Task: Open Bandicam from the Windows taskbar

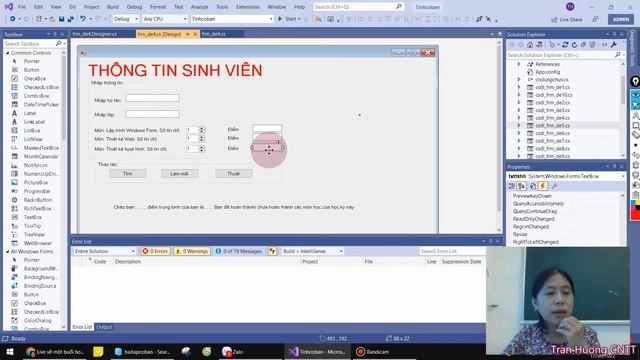Action: pos(373,351)
